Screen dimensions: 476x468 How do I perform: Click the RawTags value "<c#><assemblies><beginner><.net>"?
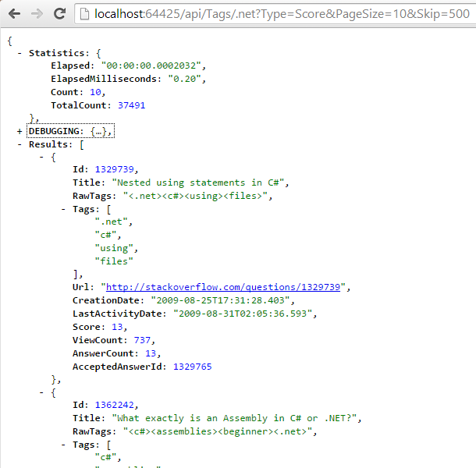click(218, 431)
